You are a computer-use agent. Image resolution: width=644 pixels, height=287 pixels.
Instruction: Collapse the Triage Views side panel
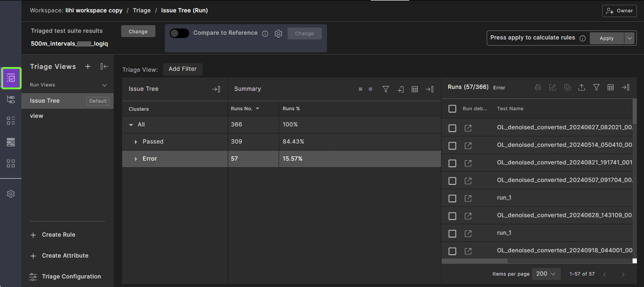(x=104, y=67)
